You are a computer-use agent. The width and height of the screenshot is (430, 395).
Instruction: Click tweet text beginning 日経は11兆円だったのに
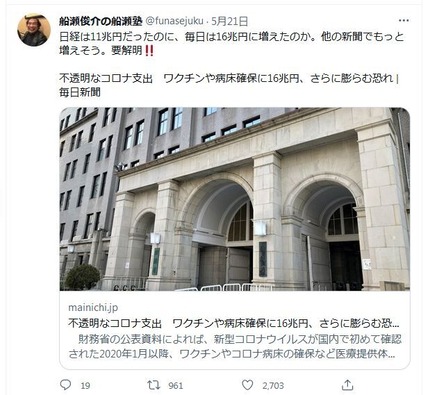tap(231, 36)
